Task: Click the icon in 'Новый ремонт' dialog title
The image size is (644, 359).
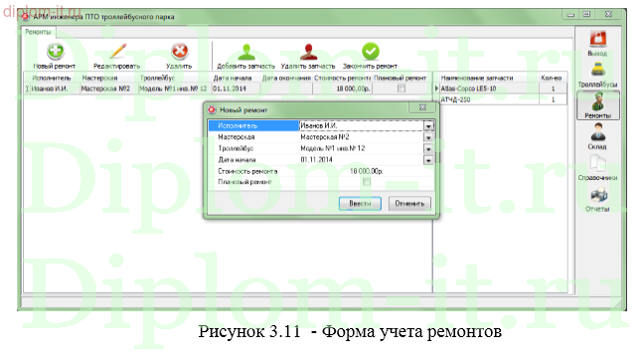Action: 212,109
